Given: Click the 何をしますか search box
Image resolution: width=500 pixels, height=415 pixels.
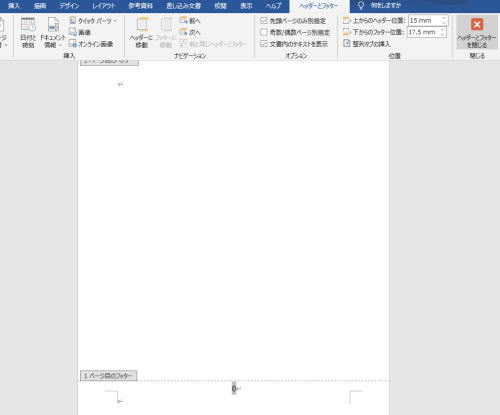Looking at the screenshot, I should click(x=386, y=6).
